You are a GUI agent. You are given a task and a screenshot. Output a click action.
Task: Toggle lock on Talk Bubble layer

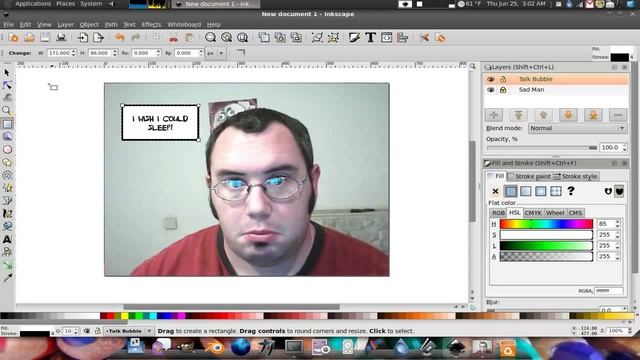(x=503, y=79)
